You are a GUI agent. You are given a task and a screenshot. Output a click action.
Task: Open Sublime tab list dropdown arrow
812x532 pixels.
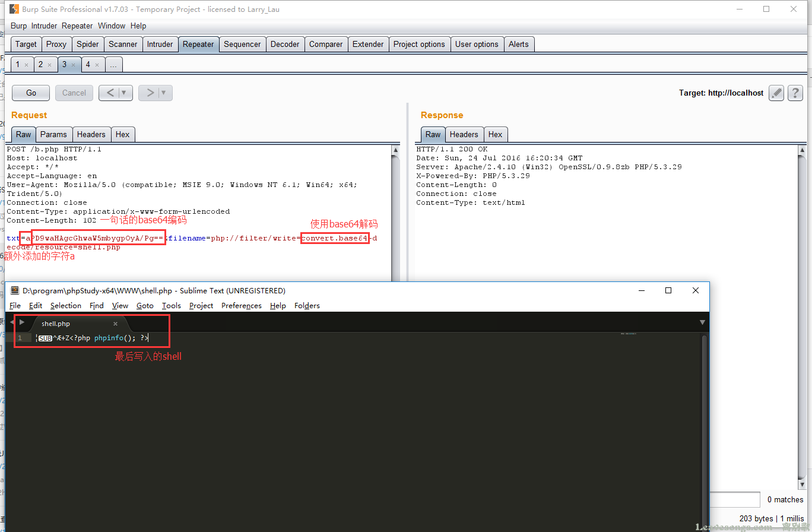click(702, 322)
